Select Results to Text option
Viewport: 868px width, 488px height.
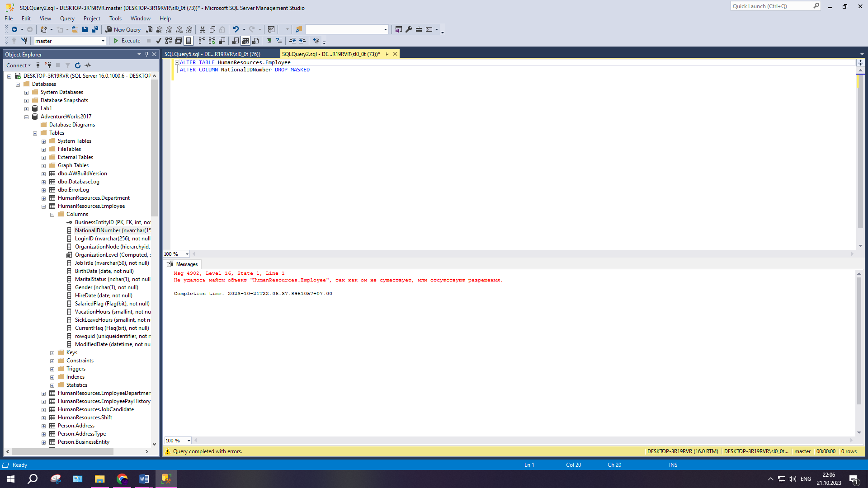pos(236,41)
